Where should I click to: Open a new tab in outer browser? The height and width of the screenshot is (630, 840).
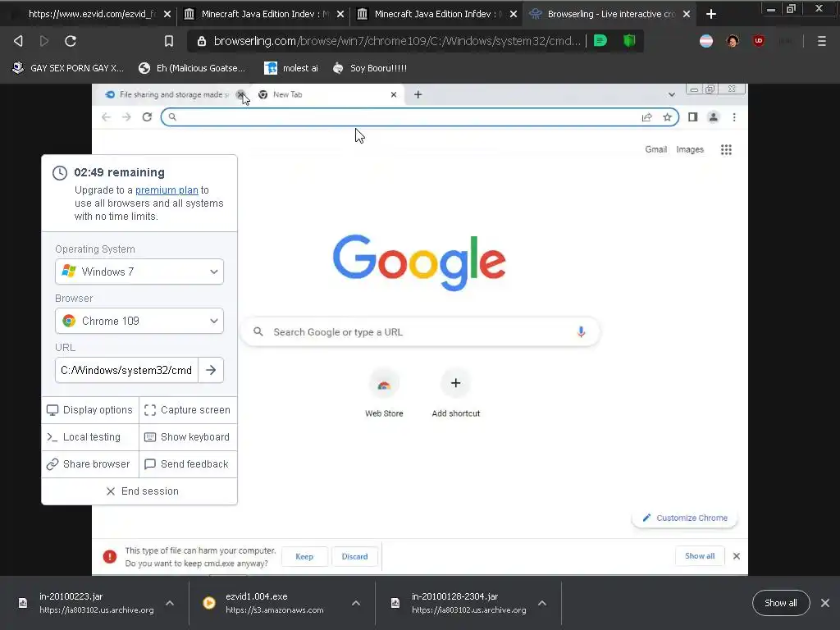tap(711, 14)
